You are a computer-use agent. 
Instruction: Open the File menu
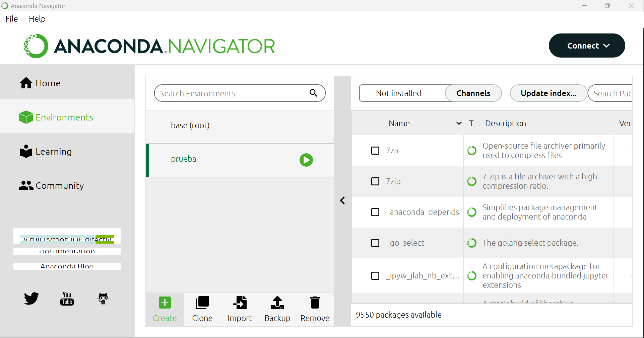click(12, 19)
